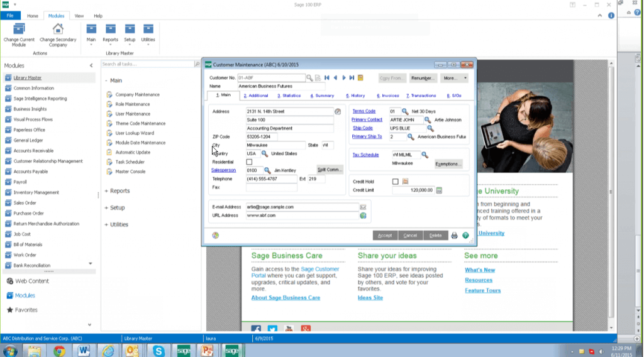The width and height of the screenshot is (644, 357).
Task: Open the More... dropdown button
Action: (455, 78)
